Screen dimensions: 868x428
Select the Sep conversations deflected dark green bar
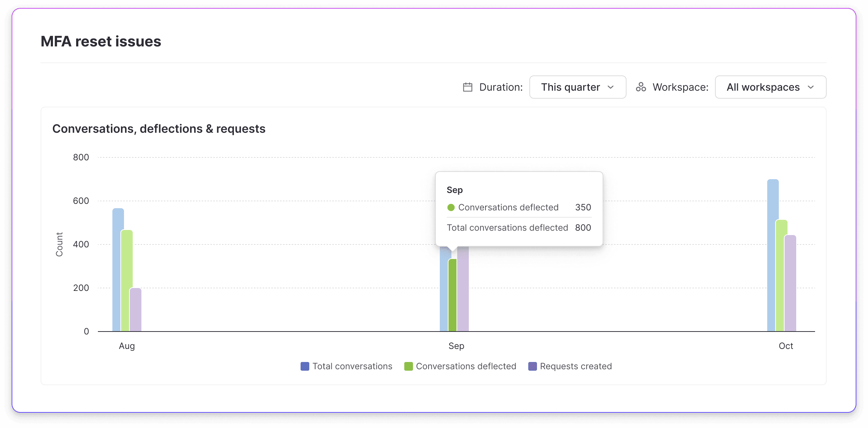pos(452,295)
